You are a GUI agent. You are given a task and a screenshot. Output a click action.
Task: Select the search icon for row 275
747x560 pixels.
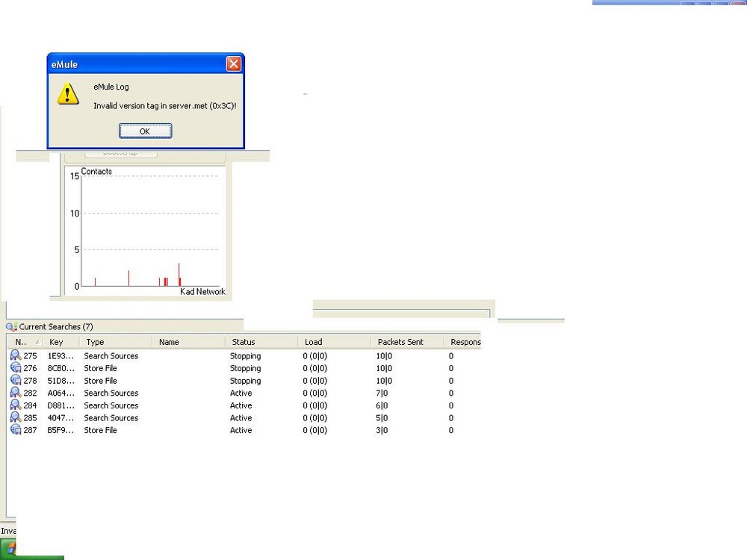pos(16,355)
